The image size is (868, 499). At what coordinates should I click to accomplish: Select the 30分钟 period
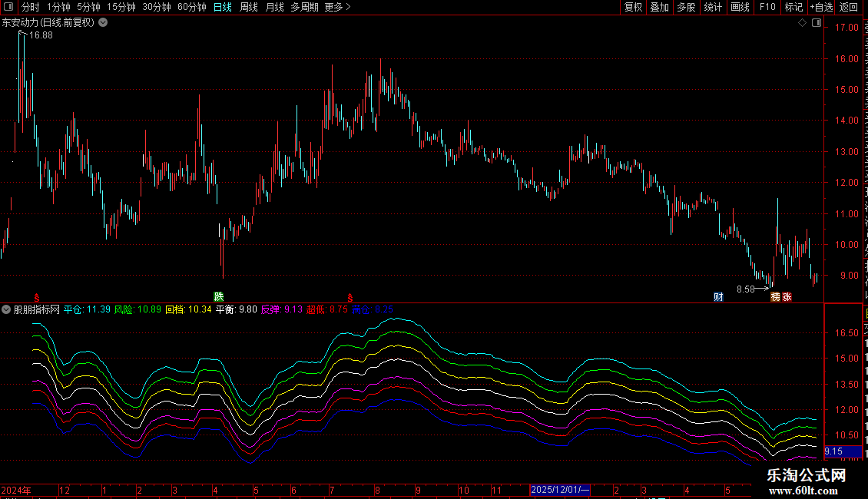click(x=157, y=7)
